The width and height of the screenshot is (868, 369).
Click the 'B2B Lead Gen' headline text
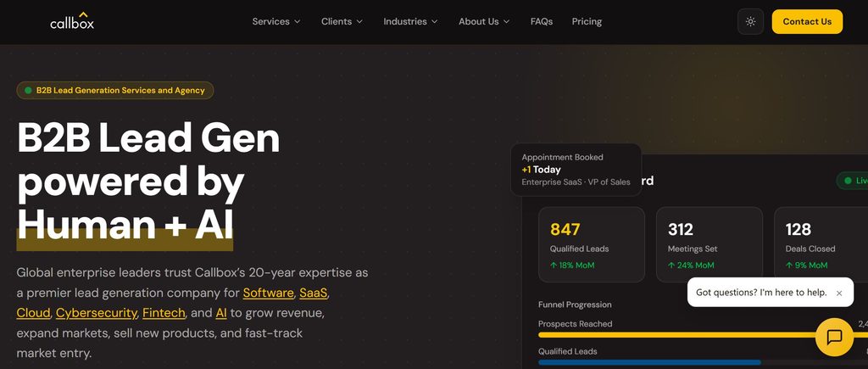[148, 138]
